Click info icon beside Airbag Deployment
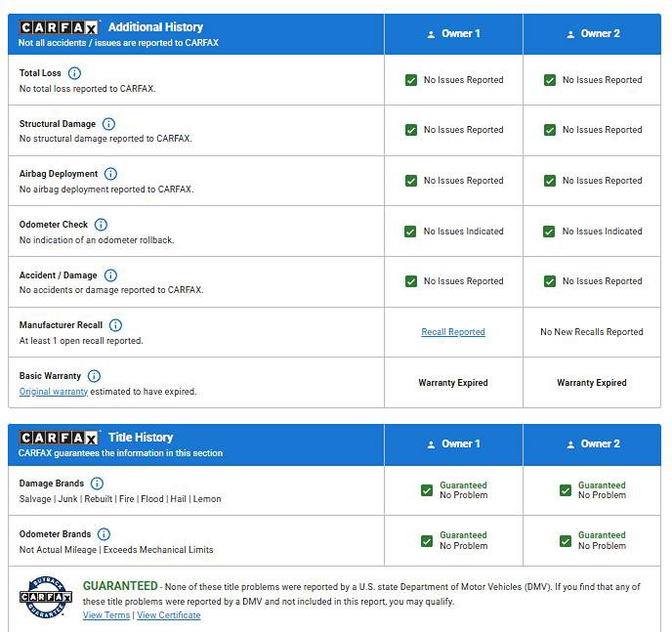 tap(110, 174)
